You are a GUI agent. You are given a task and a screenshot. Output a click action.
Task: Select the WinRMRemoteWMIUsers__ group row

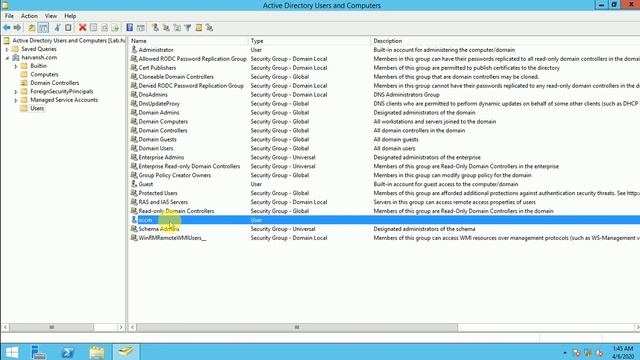[384, 238]
